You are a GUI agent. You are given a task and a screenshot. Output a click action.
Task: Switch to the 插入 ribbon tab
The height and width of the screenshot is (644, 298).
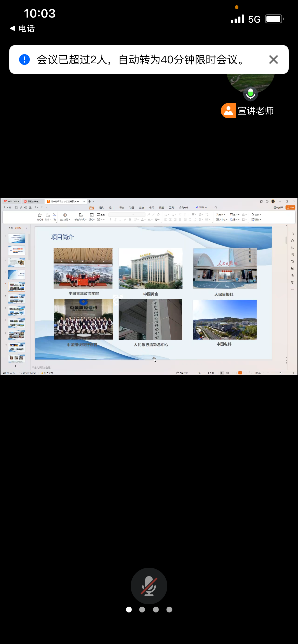[x=102, y=208]
